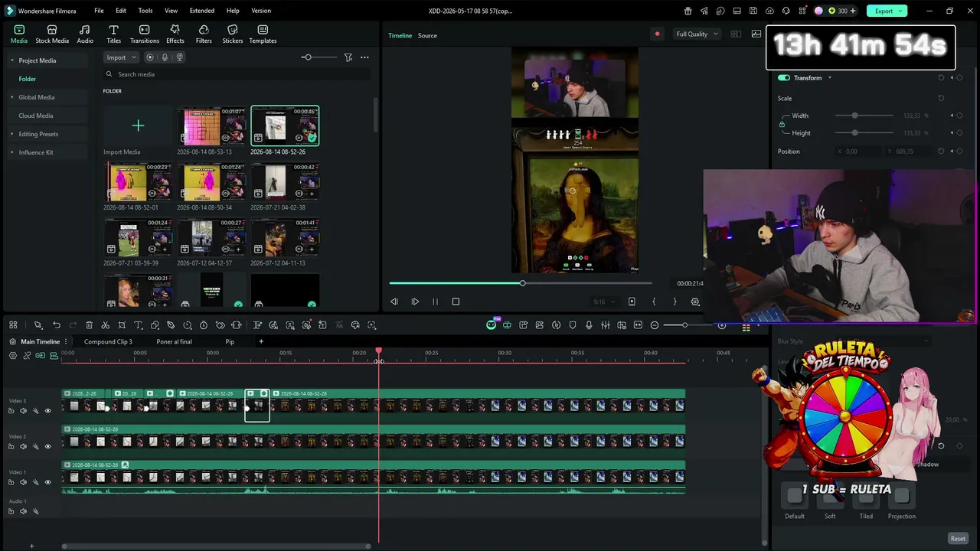Expand the Project Media tree
This screenshot has width=980, height=551.
point(12,60)
